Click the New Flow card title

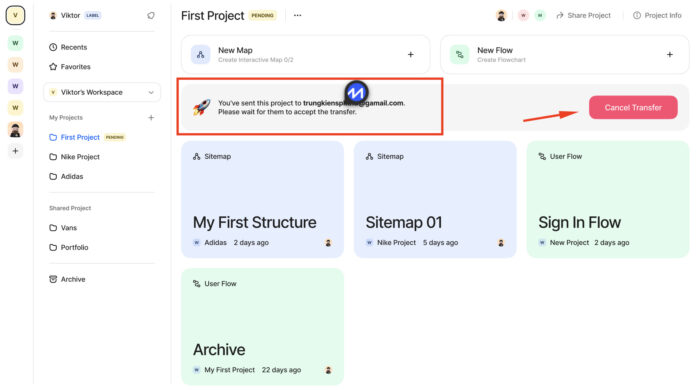495,50
